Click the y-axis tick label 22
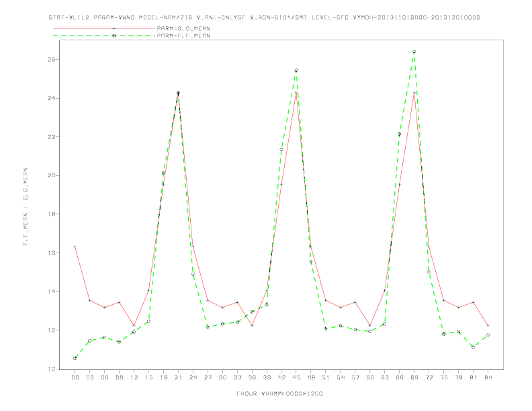532x411 pixels. pyautogui.click(x=52, y=136)
